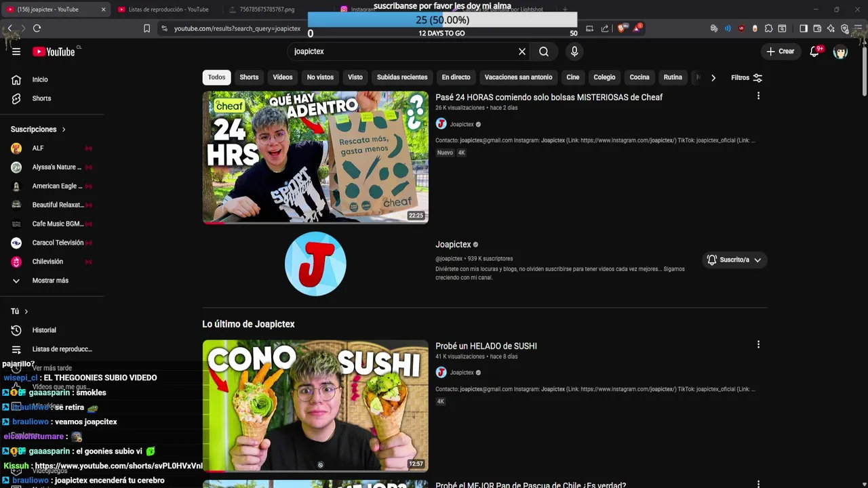The width and height of the screenshot is (868, 488).
Task: Open options for Cheaf 24 horas video
Action: 758,96
